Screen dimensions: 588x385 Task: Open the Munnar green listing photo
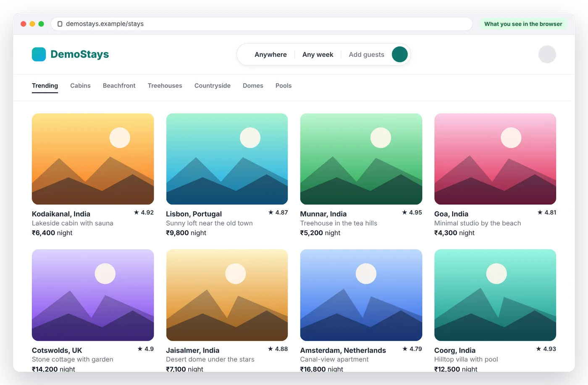[361, 159]
